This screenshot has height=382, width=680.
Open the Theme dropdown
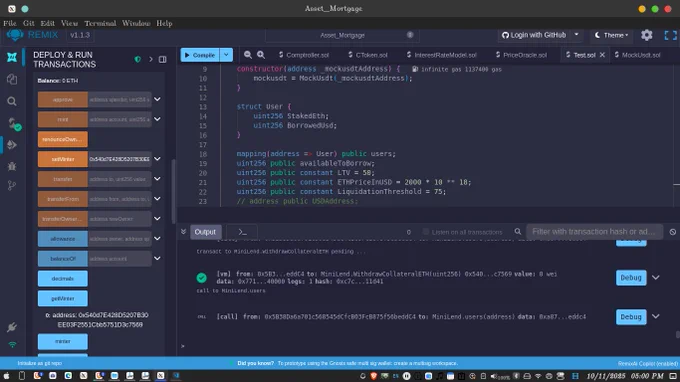(x=611, y=35)
